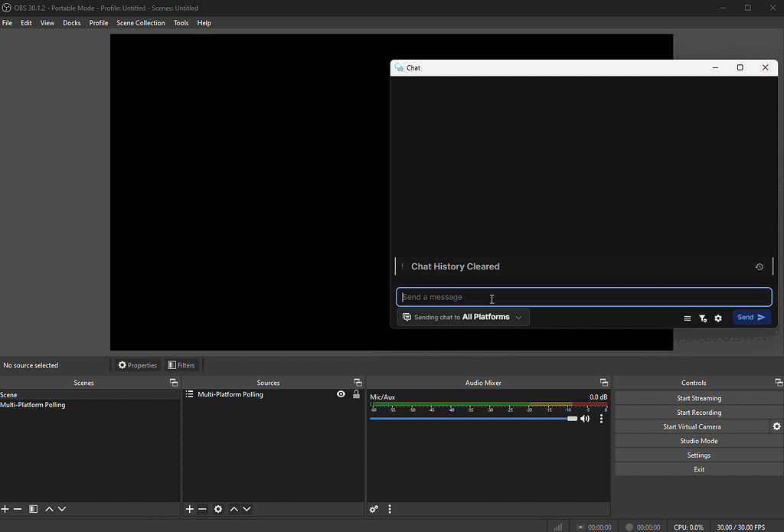The image size is (784, 532).
Task: Hide the Multi-Platform Polling source
Action: pyautogui.click(x=340, y=393)
